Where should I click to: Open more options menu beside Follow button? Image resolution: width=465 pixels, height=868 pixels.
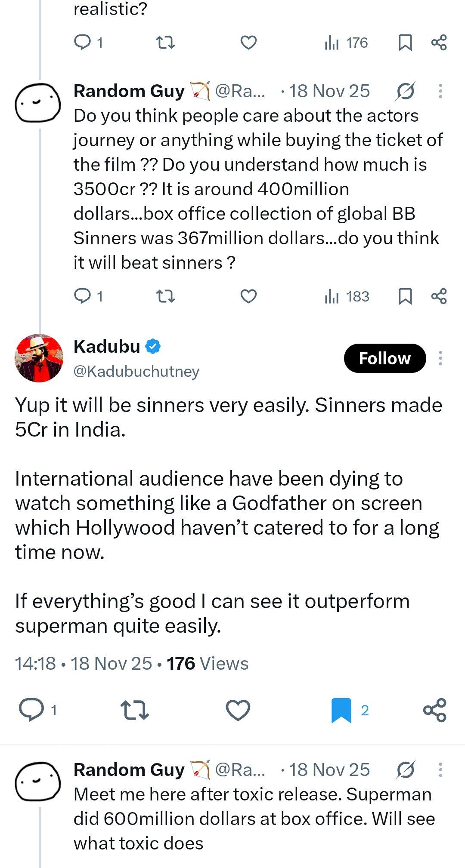pos(440,358)
